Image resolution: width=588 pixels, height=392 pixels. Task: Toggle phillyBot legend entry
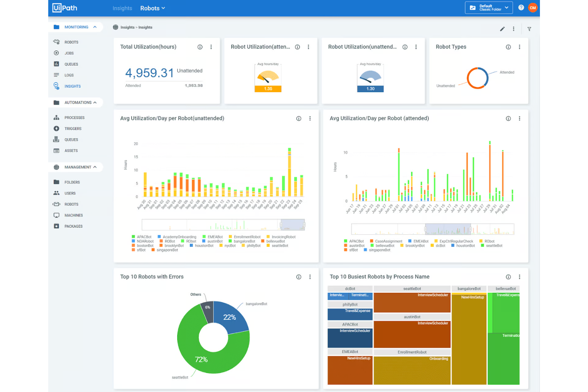[251, 246]
